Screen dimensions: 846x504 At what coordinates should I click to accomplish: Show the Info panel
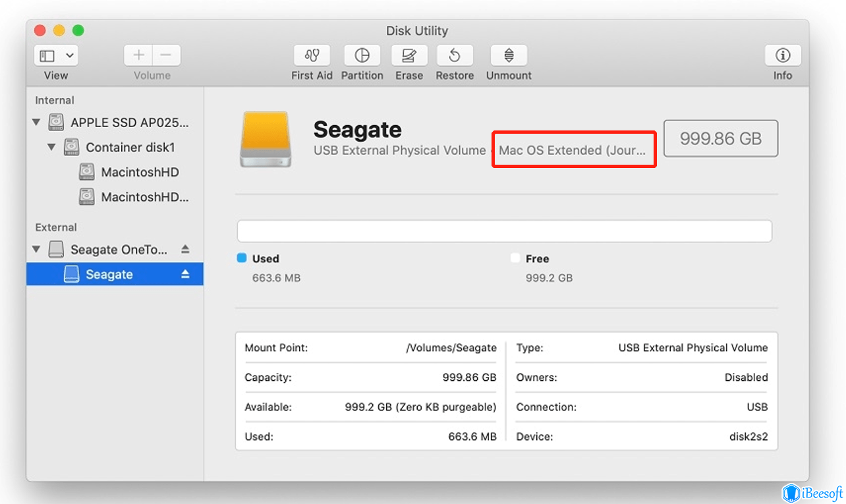[x=782, y=55]
